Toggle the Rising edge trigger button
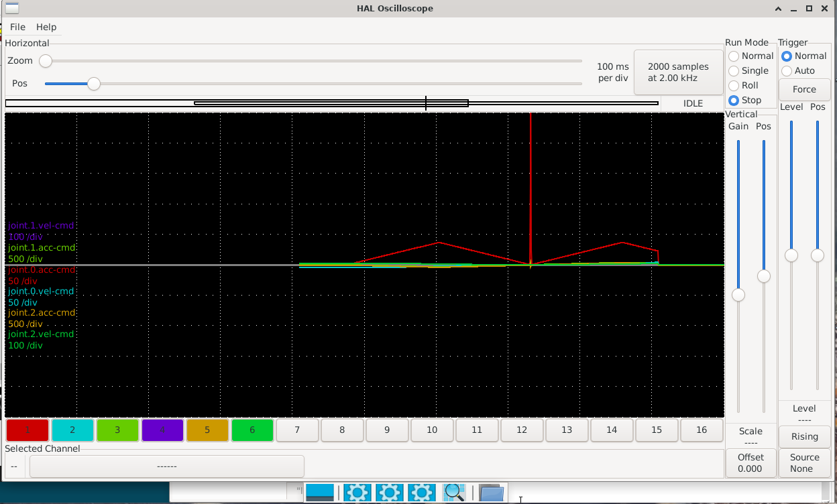 (x=804, y=436)
